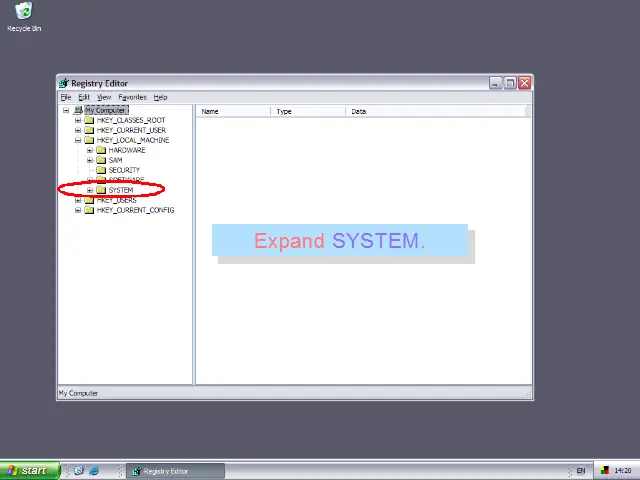Click the HKEY_LOCAL_MACHINE folder icon
Screen dimensions: 640x480
(89, 140)
